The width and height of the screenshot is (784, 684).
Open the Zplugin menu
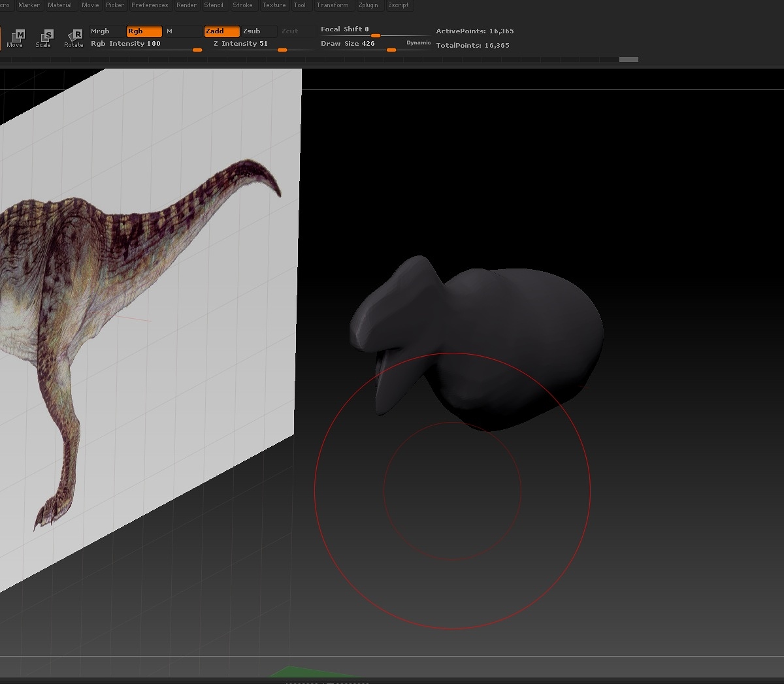point(368,5)
